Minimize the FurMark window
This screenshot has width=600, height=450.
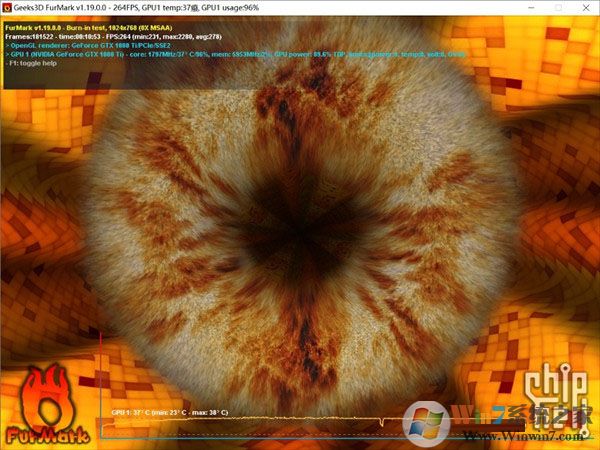(x=531, y=7)
